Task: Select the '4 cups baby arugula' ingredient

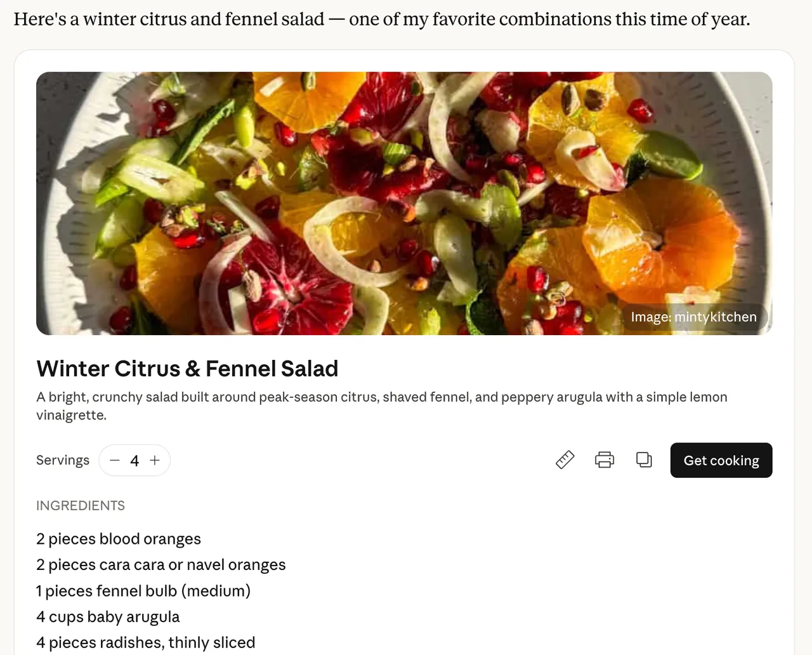Action: 108,617
